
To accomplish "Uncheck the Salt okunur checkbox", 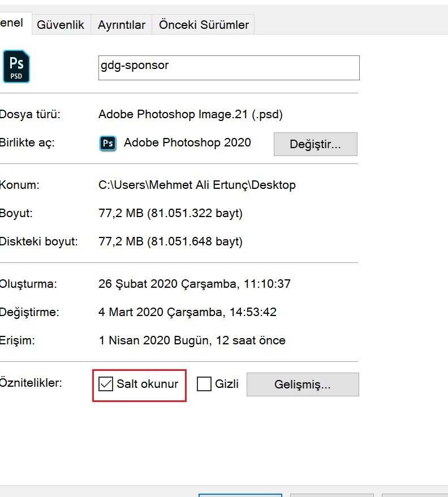I will click(106, 384).
